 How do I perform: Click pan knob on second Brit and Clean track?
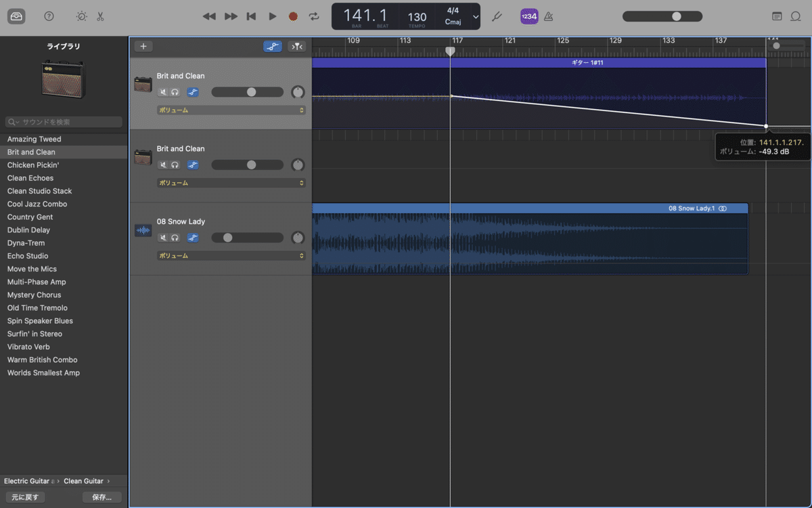pos(298,165)
